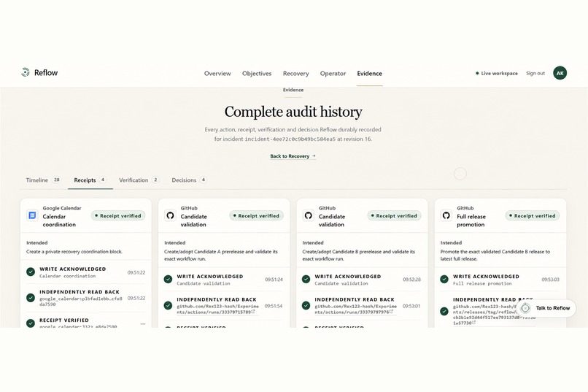Click Receipt verified badge on Full release promotion card

click(533, 215)
